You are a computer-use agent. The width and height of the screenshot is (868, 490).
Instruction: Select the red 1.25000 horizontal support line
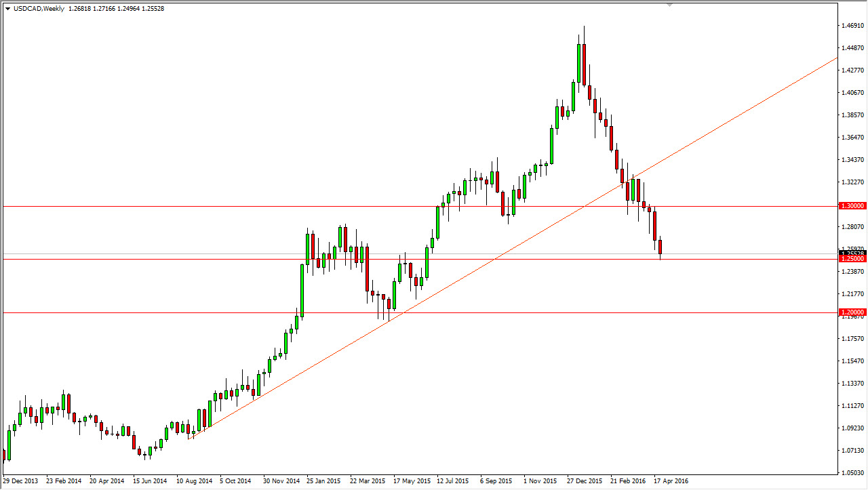point(271,259)
